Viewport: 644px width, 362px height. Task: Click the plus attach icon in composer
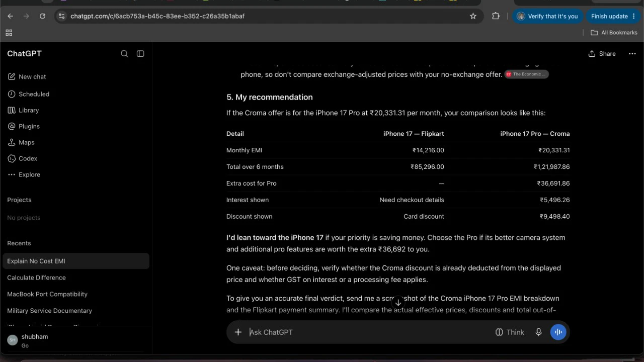pyautogui.click(x=238, y=332)
